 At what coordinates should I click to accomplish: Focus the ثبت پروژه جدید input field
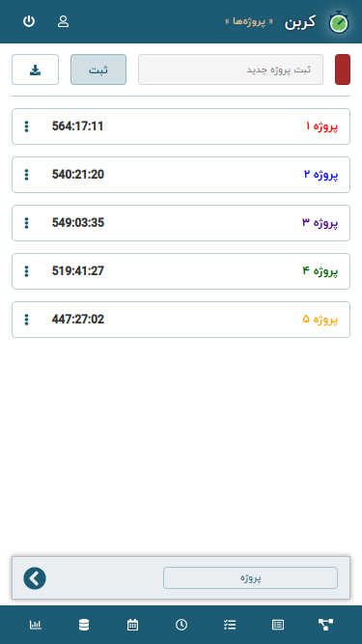(x=231, y=70)
